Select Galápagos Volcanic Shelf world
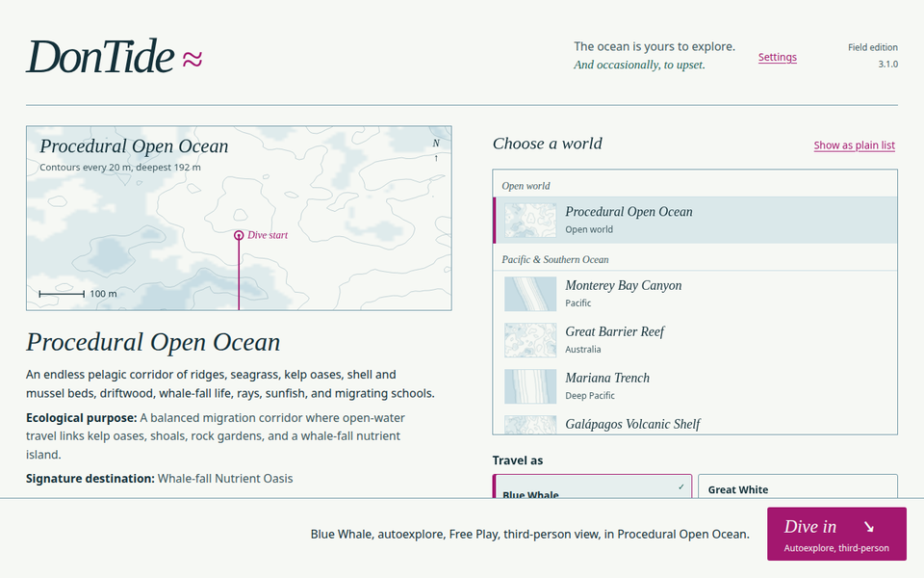This screenshot has width=924, height=578. tap(695, 424)
